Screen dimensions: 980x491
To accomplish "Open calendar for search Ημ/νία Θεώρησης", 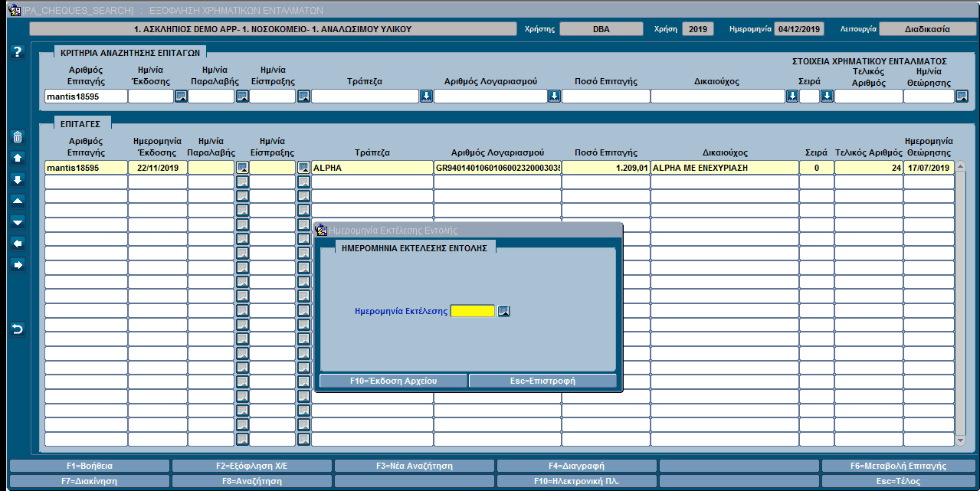I will click(x=962, y=97).
